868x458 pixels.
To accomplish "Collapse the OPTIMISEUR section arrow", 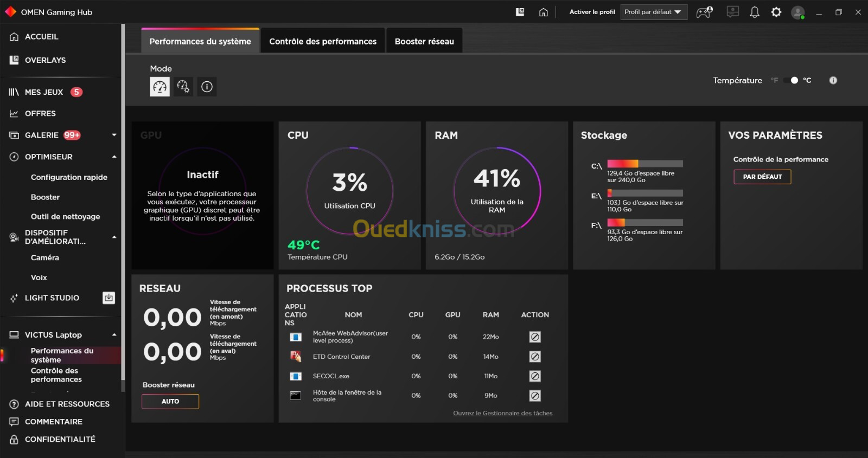I will tap(114, 157).
